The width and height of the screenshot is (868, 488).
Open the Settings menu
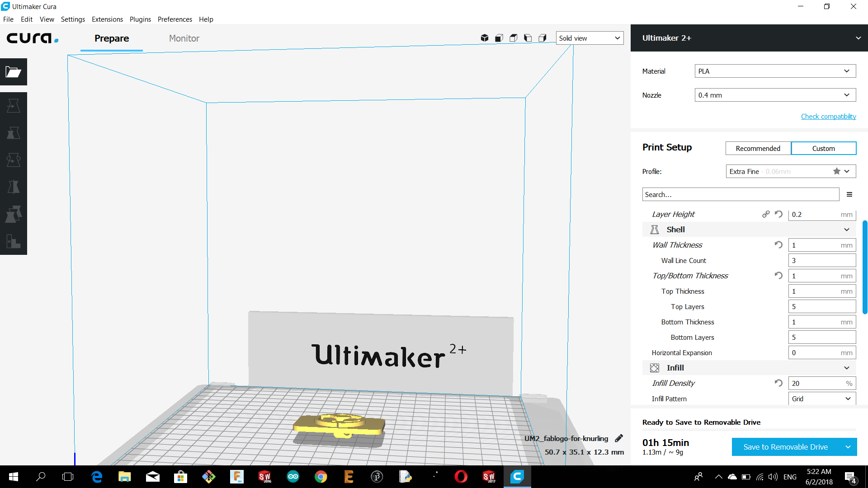pos(73,19)
